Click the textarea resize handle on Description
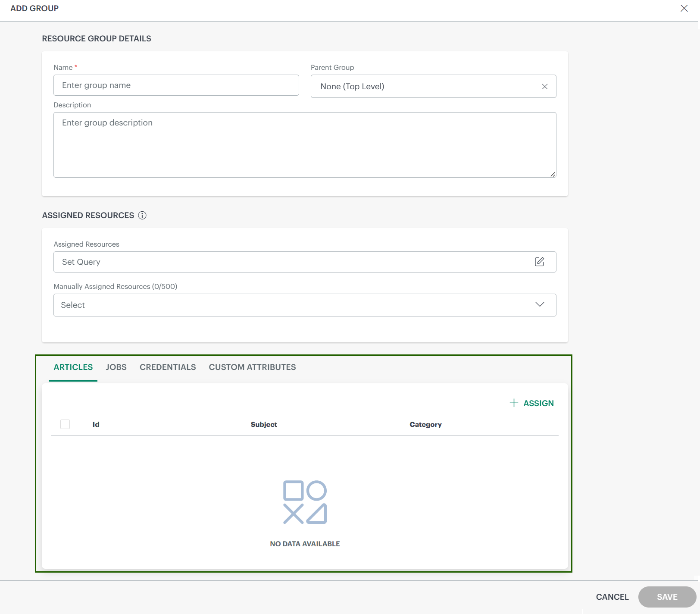The height and width of the screenshot is (614, 700). tap(553, 174)
